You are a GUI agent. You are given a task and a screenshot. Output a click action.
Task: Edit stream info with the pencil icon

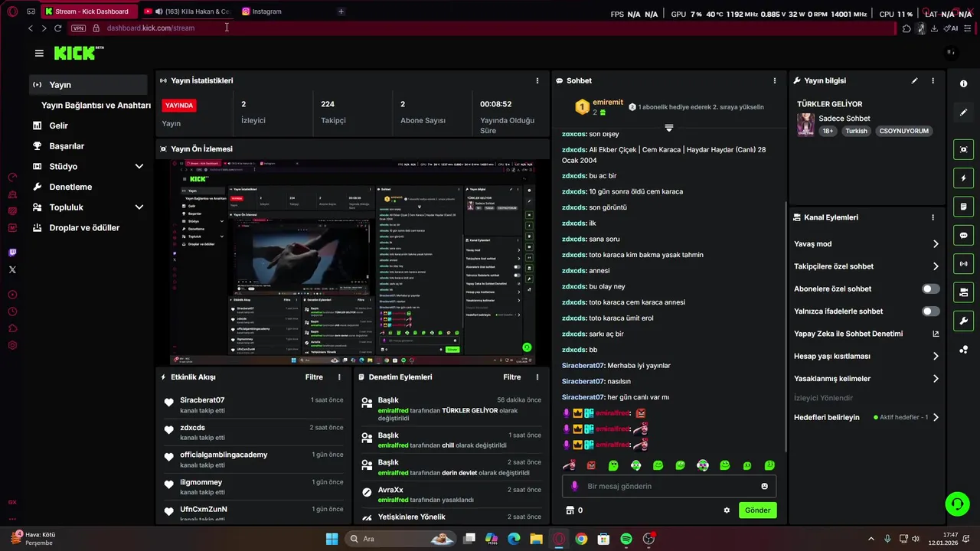(x=914, y=80)
